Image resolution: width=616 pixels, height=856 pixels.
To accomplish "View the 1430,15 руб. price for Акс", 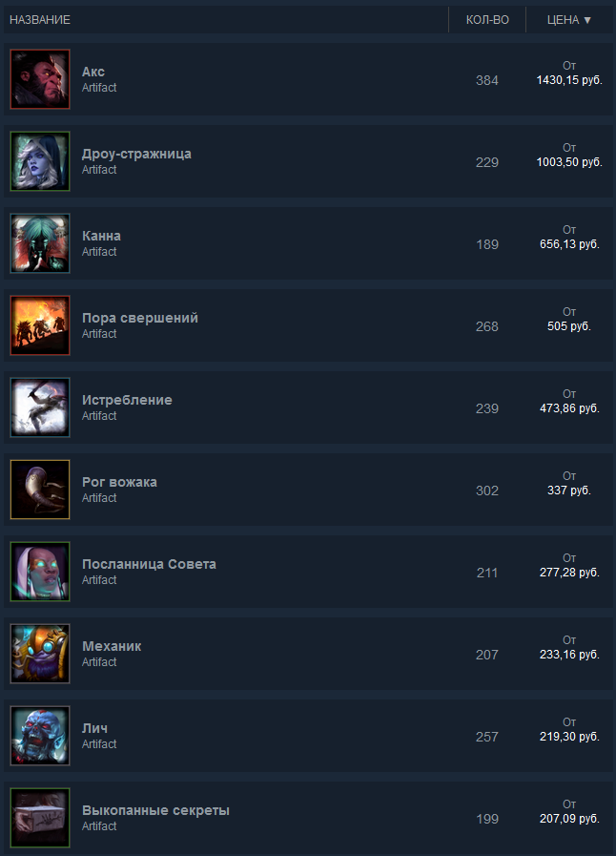I will [x=569, y=80].
